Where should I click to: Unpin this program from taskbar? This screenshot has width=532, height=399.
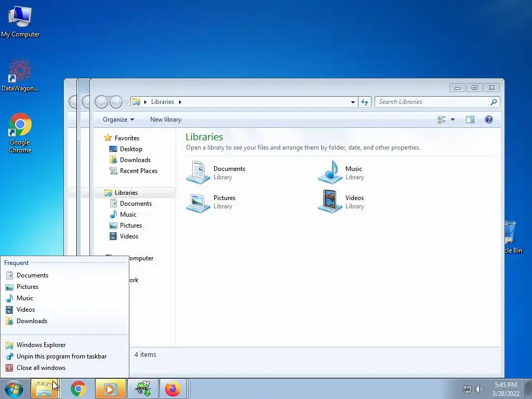(x=64, y=356)
